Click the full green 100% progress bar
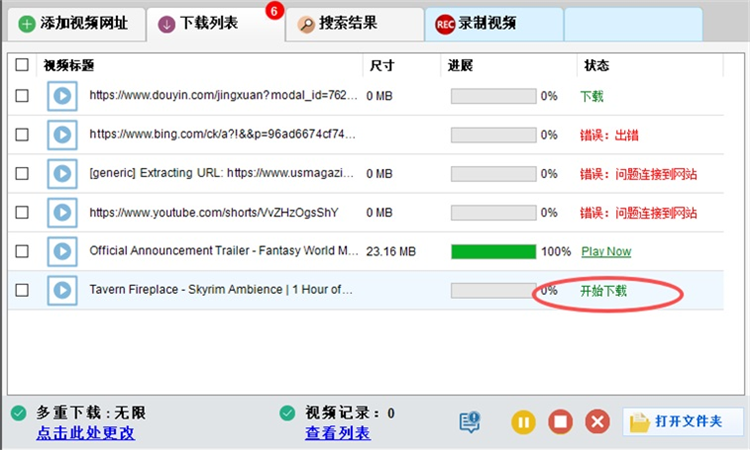Image resolution: width=750 pixels, height=450 pixels. click(x=494, y=252)
